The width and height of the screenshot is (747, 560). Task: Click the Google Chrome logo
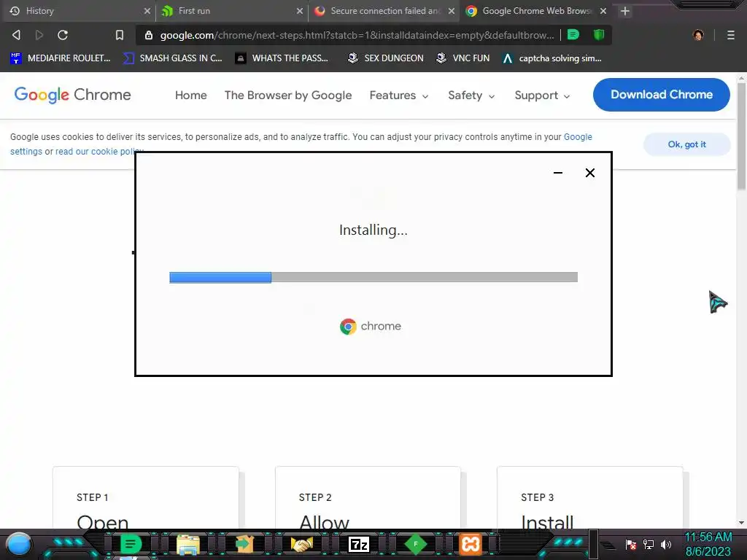tap(72, 95)
